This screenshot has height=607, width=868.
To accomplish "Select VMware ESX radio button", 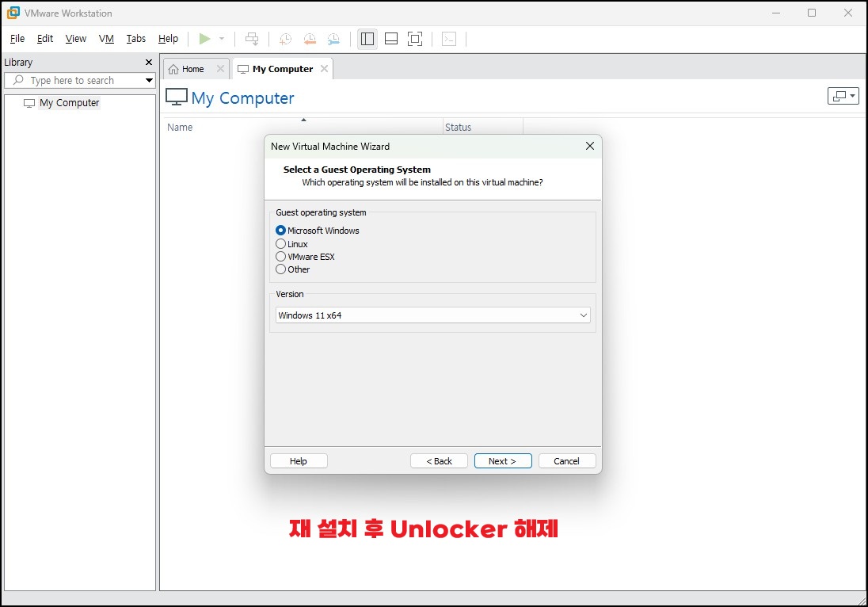I will (280, 257).
